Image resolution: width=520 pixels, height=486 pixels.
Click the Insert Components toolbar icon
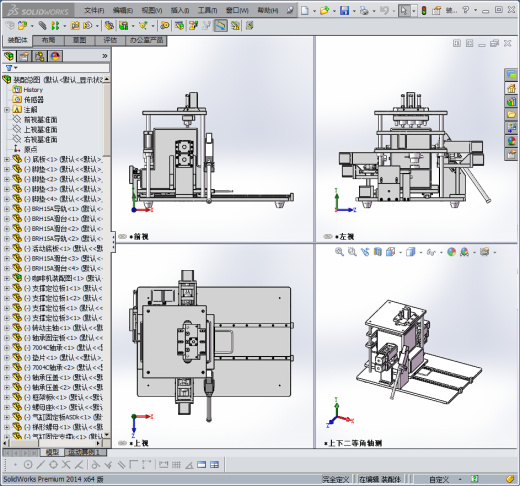pyautogui.click(x=22, y=25)
